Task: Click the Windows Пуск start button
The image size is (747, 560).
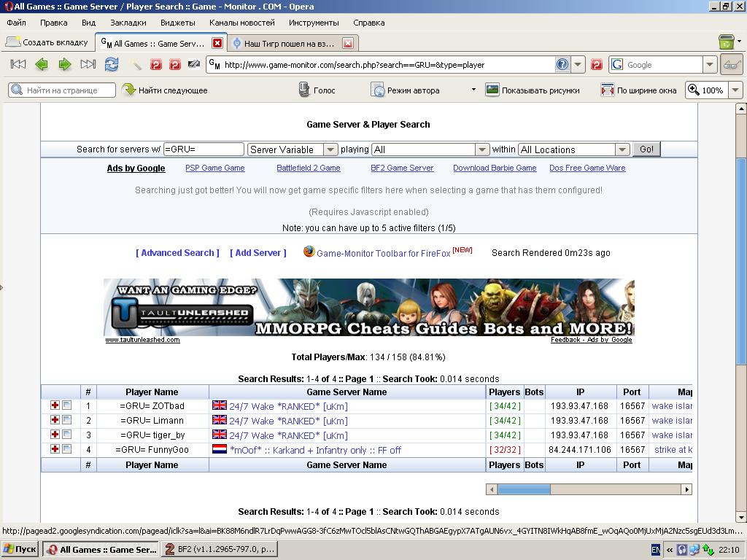Action: coord(20,549)
